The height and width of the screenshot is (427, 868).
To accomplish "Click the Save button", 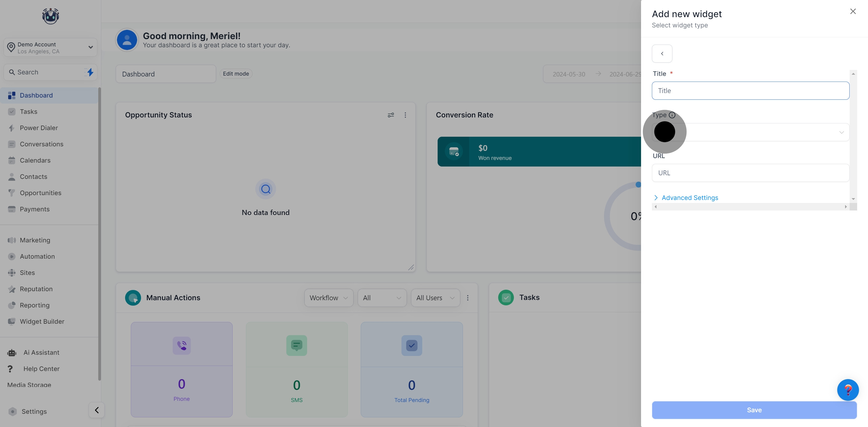I will click(x=754, y=410).
